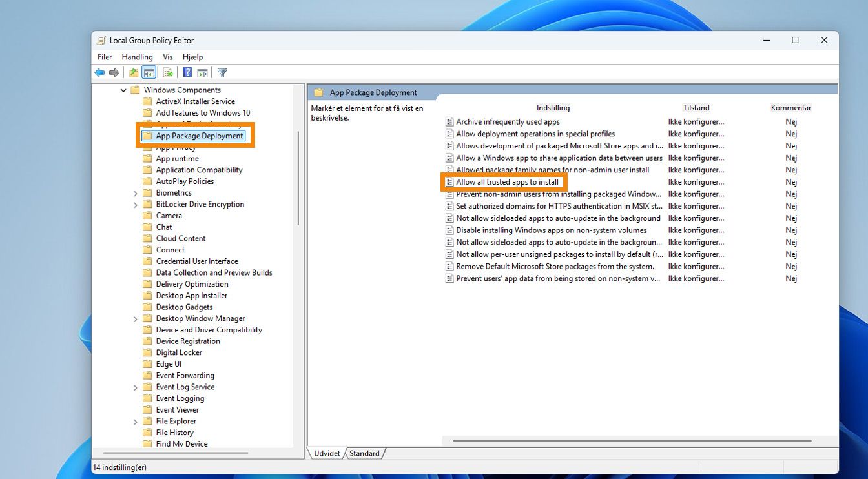
Task: Open Help via the question mark icon
Action: [x=187, y=73]
